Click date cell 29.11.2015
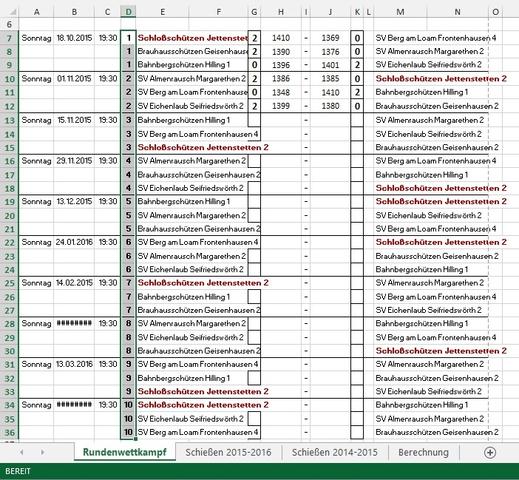Screen dimensions: 519x480 pyautogui.click(x=74, y=161)
